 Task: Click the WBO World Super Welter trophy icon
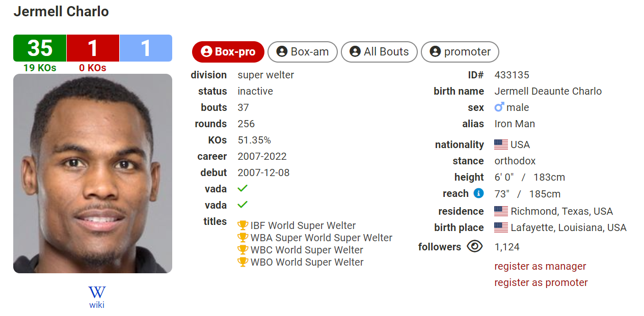pyautogui.click(x=243, y=262)
